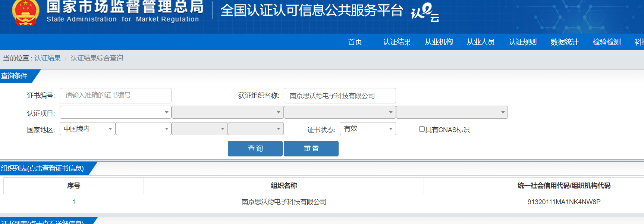The height and width of the screenshot is (224, 644).
Task: Open 认证规则 navigation item
Action: tap(523, 42)
